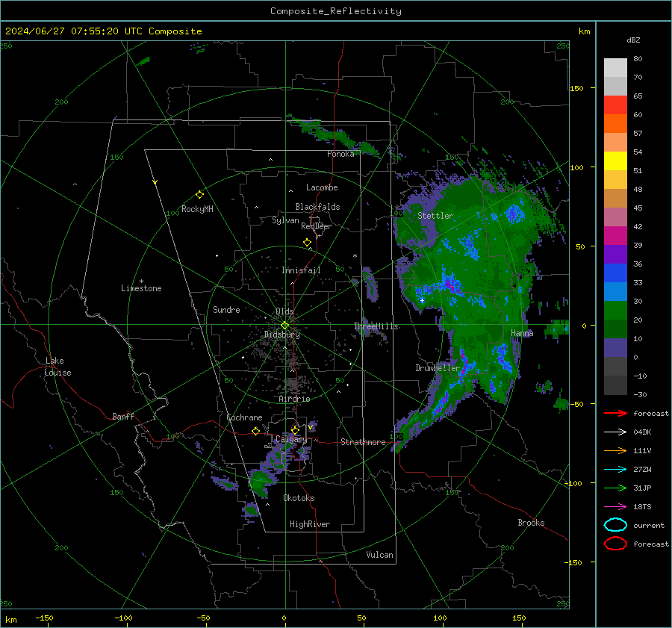Select the 04DK legend label
Viewport: 672px width, 628px height.
tap(642, 432)
